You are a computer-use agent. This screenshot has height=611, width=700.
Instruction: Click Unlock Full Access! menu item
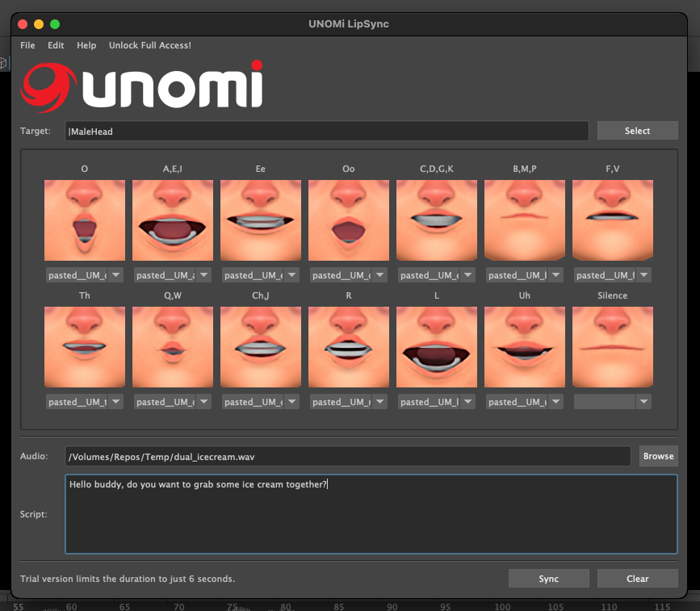pos(150,45)
